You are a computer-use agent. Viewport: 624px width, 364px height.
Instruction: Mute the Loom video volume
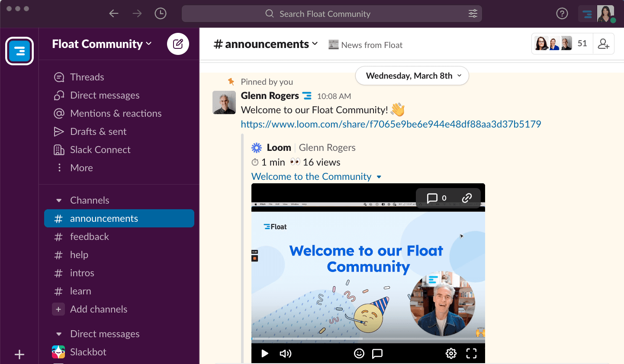click(285, 353)
